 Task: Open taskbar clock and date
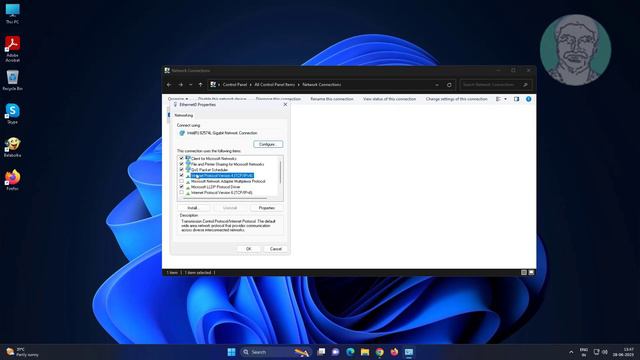point(623,352)
